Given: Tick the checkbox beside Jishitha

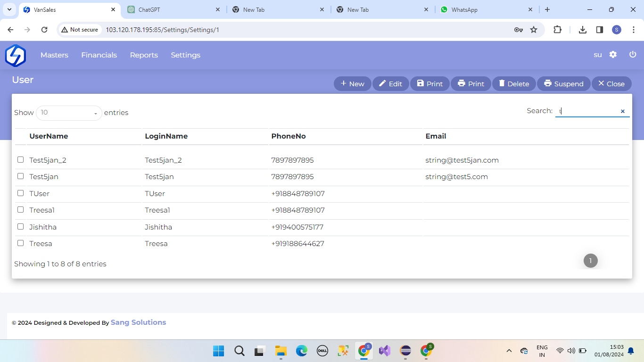Looking at the screenshot, I should [x=20, y=227].
